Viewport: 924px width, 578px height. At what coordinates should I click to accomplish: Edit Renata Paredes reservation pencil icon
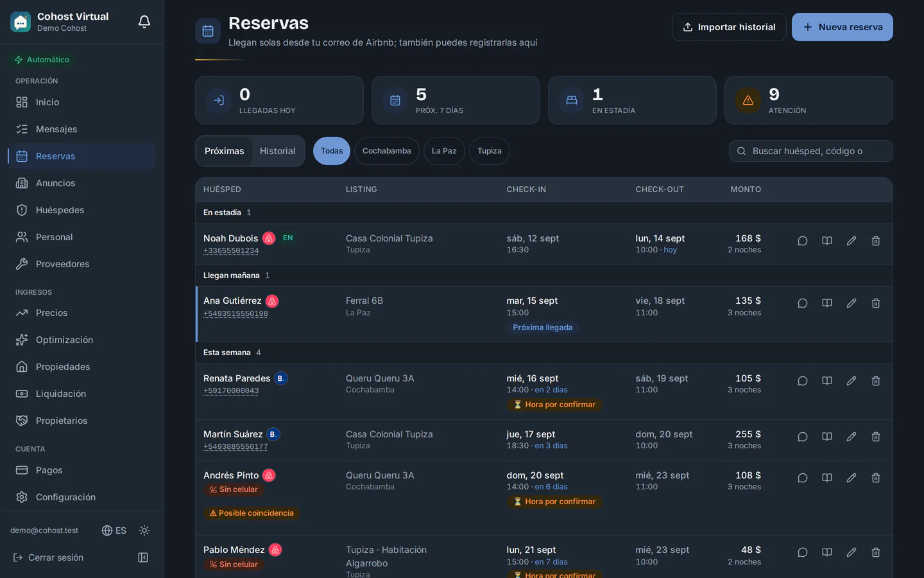[851, 381]
